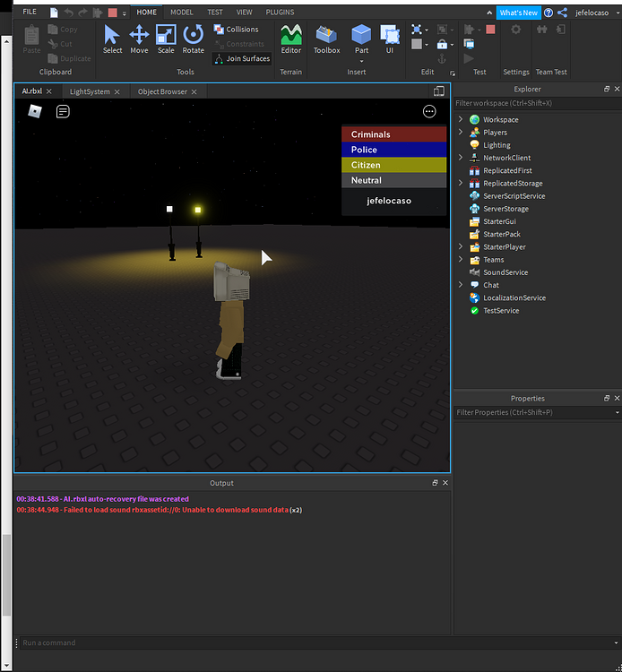622x672 pixels.
Task: Click the What's New button
Action: 519,13
